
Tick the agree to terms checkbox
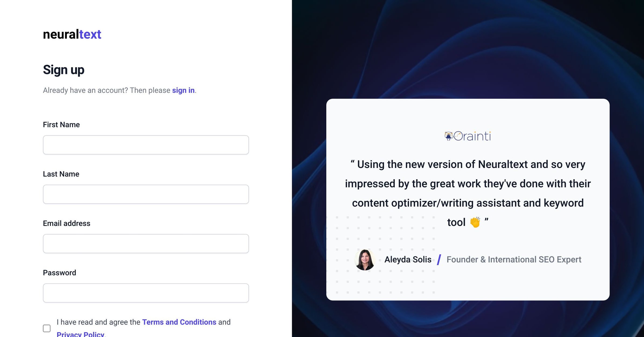[x=47, y=328]
